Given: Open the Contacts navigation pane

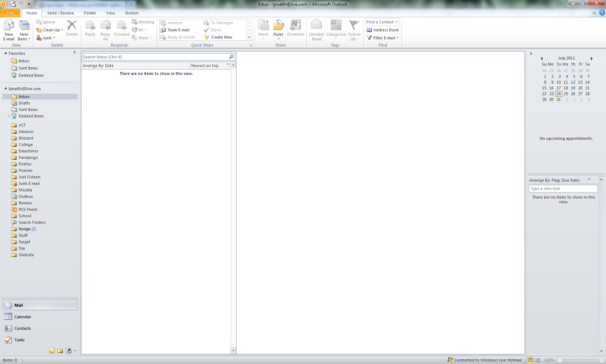Looking at the screenshot, I should coord(22,328).
